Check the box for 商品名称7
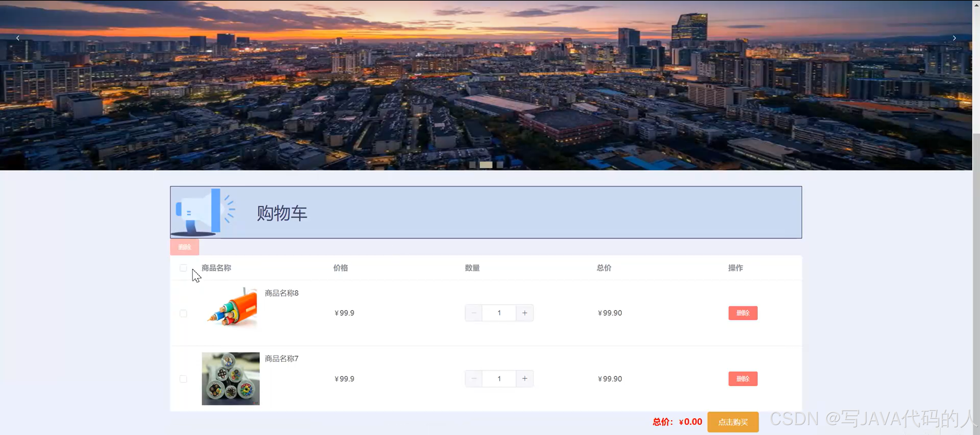 pos(183,379)
